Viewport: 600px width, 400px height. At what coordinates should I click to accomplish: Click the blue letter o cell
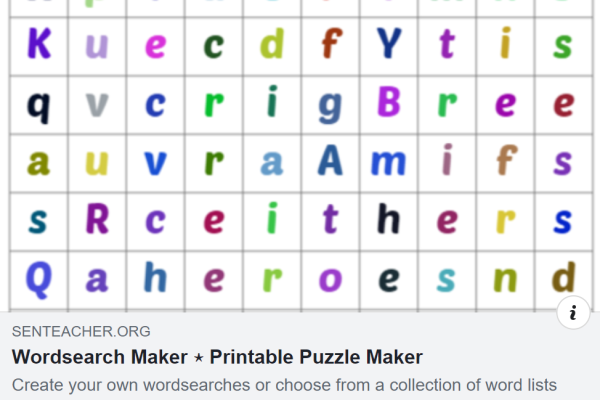click(330, 279)
